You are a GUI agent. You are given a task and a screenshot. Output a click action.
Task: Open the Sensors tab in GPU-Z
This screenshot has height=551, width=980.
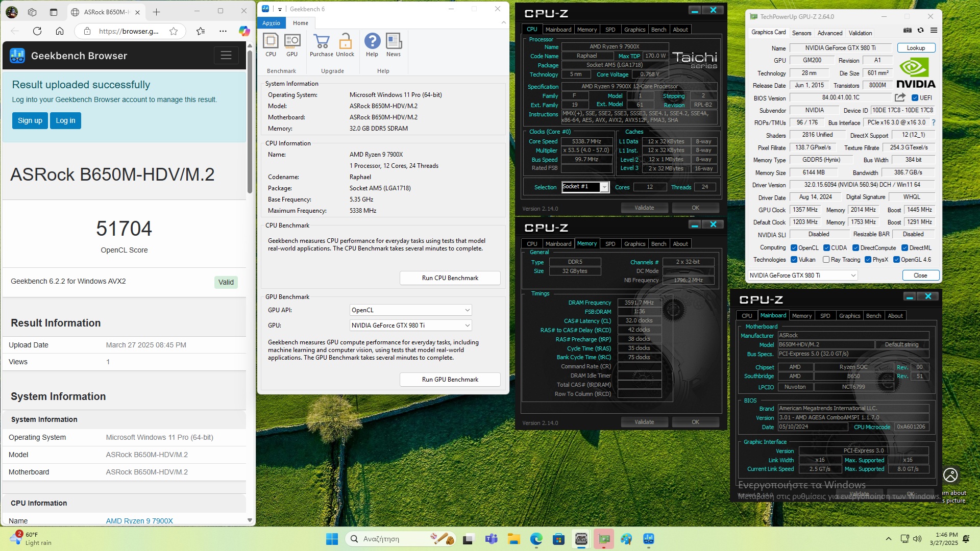tap(801, 33)
